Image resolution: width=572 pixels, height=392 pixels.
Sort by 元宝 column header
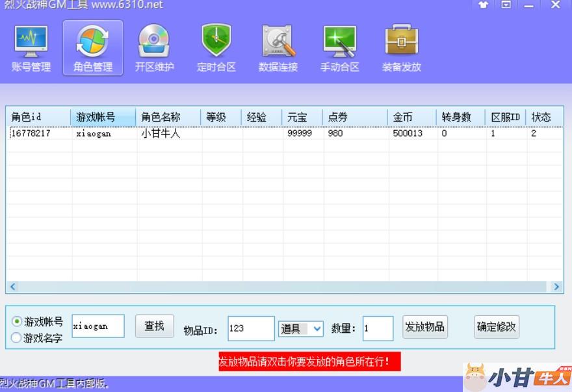tap(302, 117)
